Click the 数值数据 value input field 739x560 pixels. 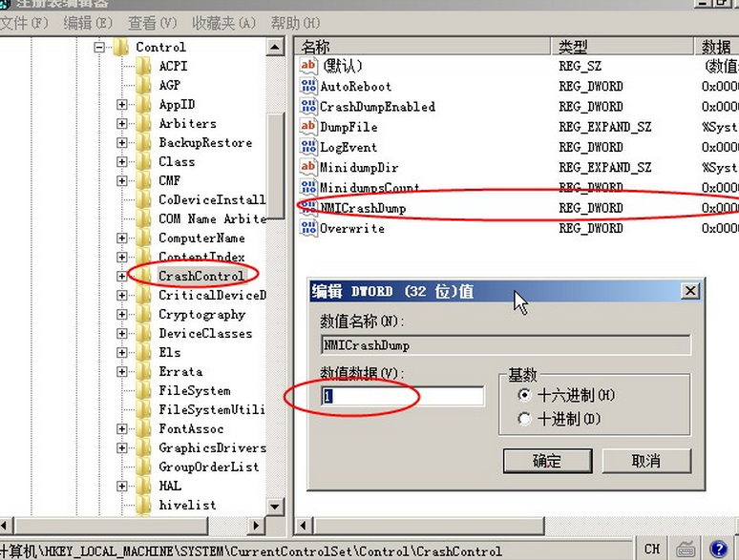tap(402, 396)
